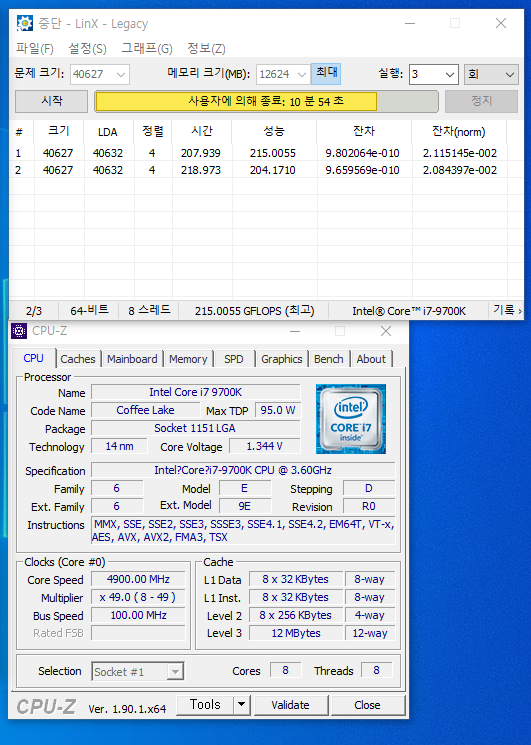Switch to the Bench tab
Screen dimensions: 531x745
click(329, 359)
